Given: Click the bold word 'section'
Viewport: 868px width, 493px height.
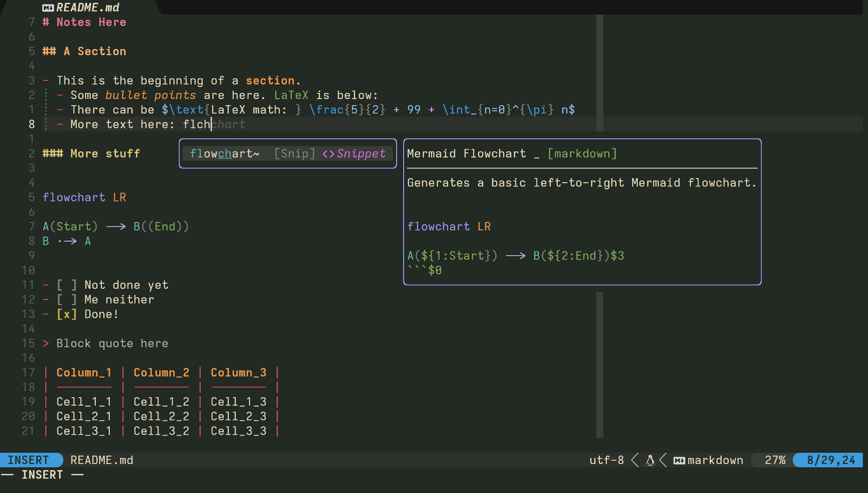Looking at the screenshot, I should [270, 81].
